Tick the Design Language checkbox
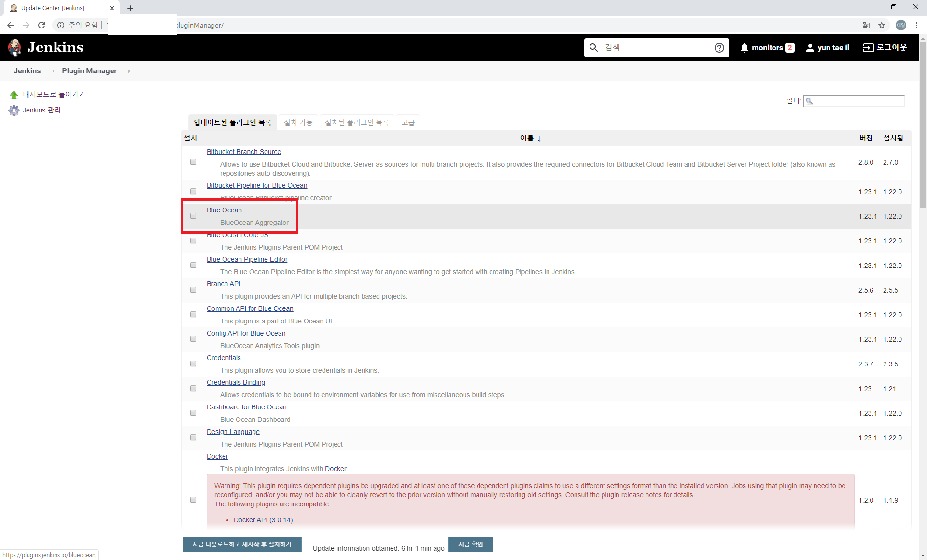 tap(193, 437)
